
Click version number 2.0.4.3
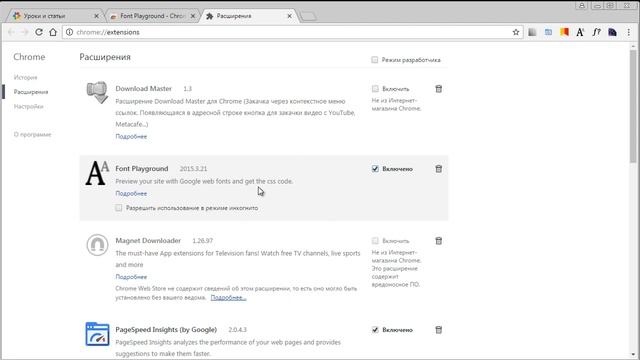pyautogui.click(x=237, y=330)
